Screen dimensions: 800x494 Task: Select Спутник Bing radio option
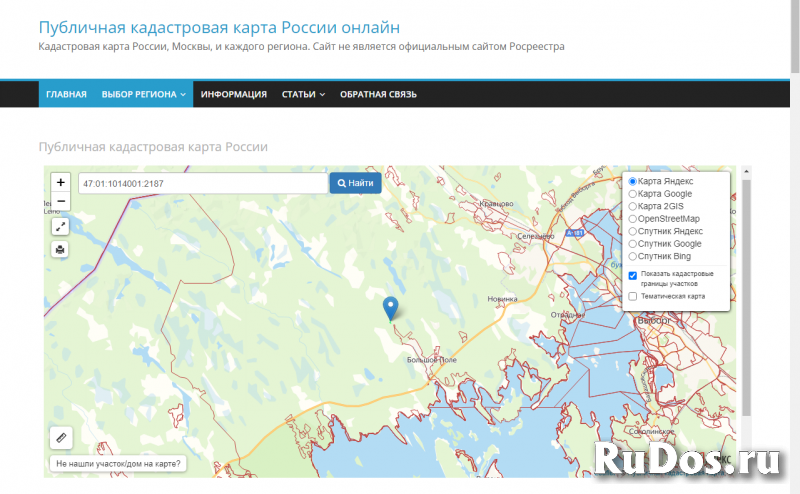click(x=633, y=256)
